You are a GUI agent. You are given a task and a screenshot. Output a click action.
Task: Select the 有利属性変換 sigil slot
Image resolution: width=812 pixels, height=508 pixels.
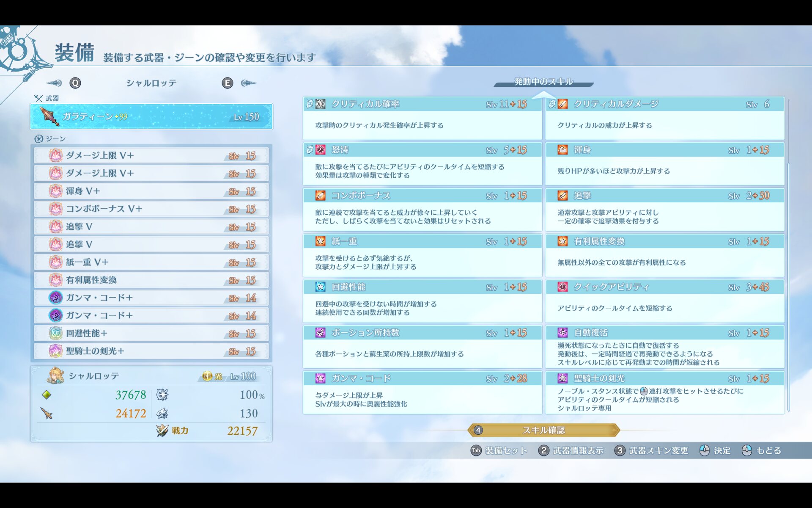151,280
